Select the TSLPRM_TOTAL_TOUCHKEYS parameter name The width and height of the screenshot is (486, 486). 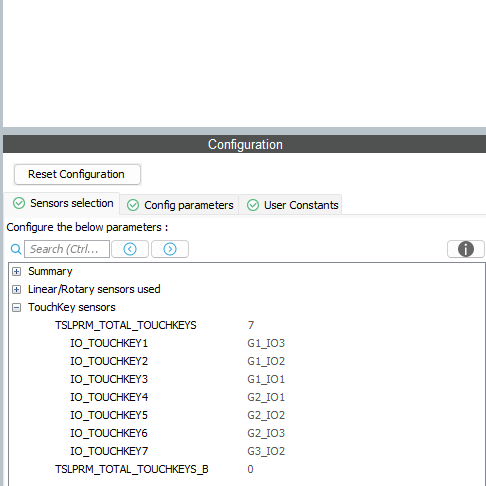tap(126, 325)
